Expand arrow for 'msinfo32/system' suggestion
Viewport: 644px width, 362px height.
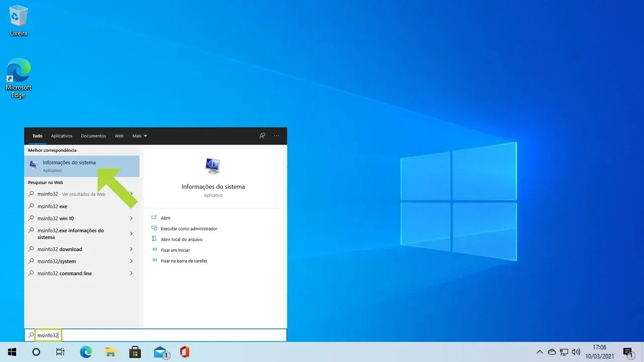tap(131, 261)
